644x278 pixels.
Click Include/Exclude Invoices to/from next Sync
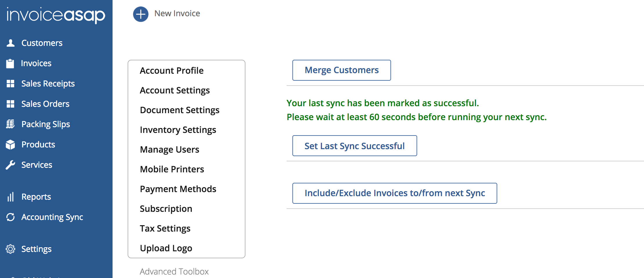(395, 193)
